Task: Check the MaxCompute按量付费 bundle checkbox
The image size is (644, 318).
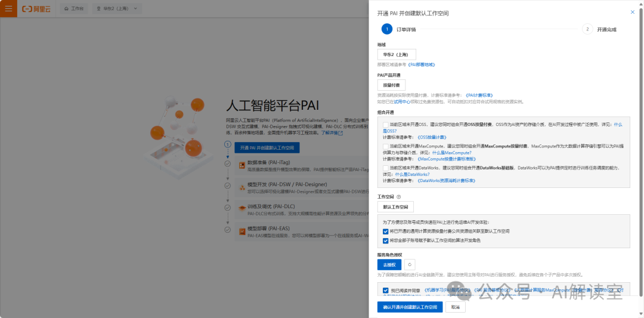Action: (x=386, y=146)
